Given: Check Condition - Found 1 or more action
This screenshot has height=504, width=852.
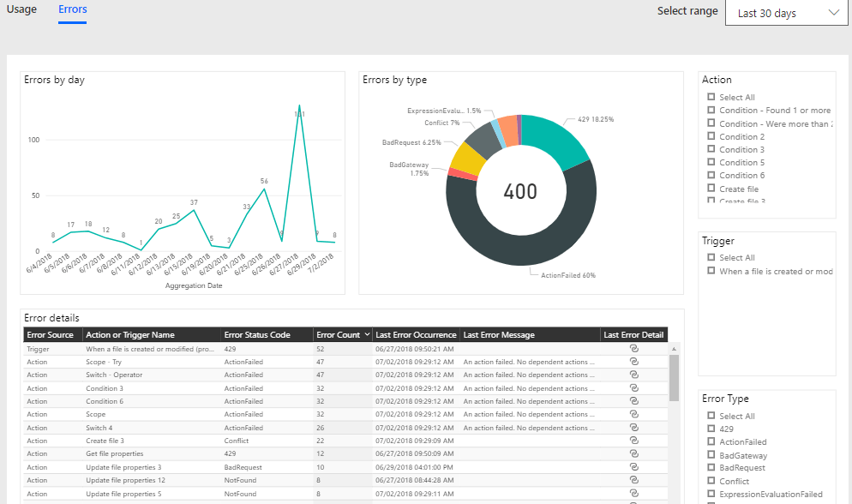Looking at the screenshot, I should tap(711, 110).
